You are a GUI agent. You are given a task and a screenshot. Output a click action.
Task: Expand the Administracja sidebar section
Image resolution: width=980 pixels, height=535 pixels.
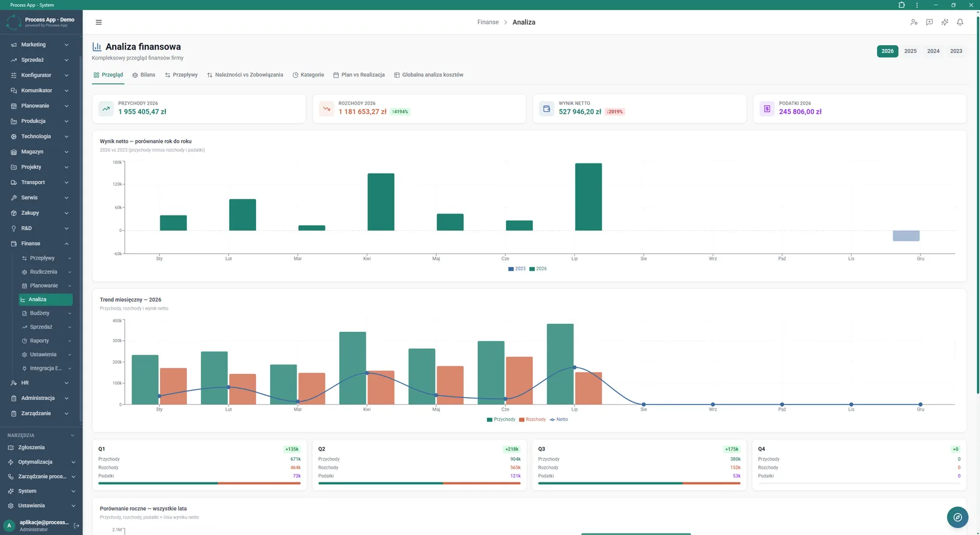pos(40,398)
